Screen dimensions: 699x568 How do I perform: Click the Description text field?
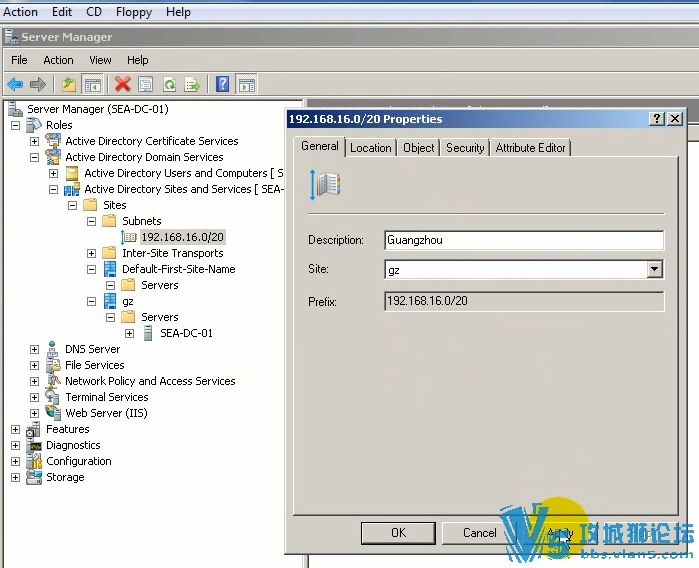pyautogui.click(x=524, y=240)
